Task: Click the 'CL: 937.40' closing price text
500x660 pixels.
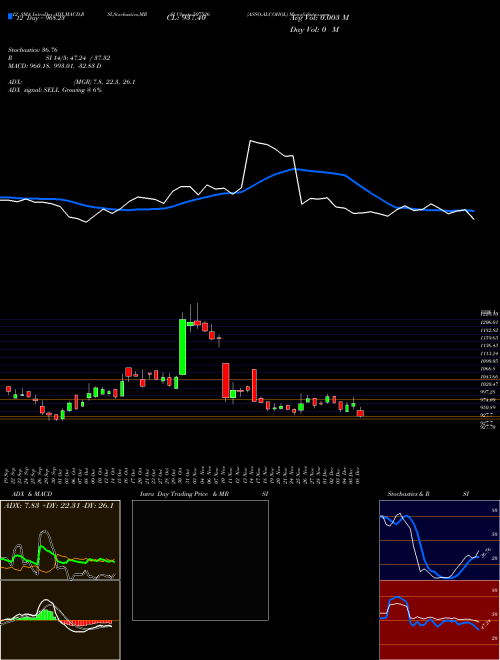Action: pos(186,18)
